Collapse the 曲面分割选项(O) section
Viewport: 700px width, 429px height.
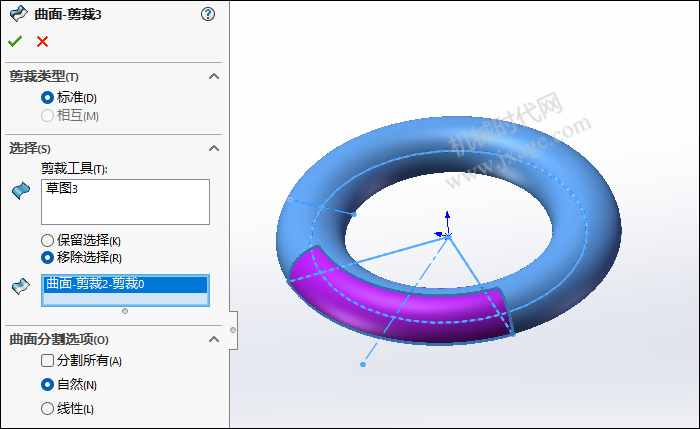tap(214, 339)
